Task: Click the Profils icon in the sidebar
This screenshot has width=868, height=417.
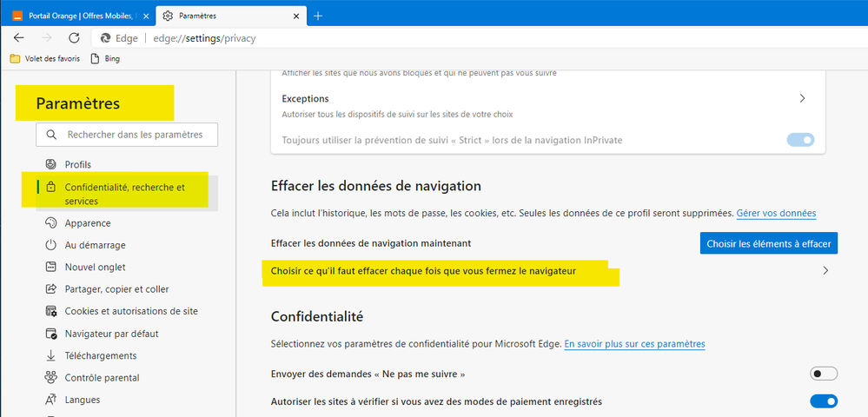Action: pyautogui.click(x=51, y=164)
